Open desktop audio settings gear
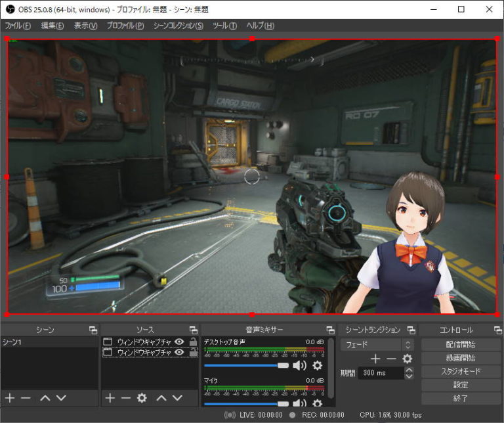The height and width of the screenshot is (423, 504). click(x=318, y=365)
